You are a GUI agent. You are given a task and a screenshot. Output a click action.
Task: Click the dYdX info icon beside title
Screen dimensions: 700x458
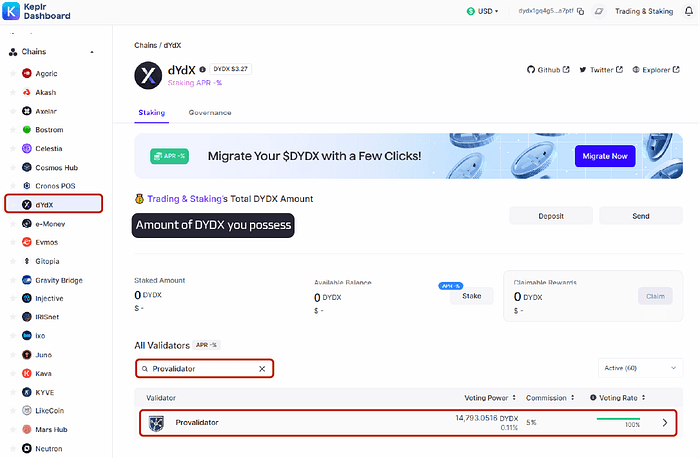(202, 70)
